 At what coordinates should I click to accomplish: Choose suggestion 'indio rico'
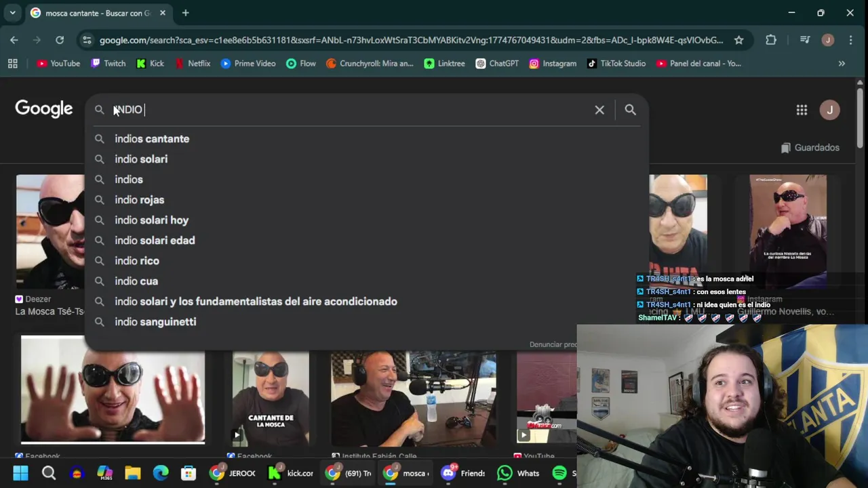(366, 261)
